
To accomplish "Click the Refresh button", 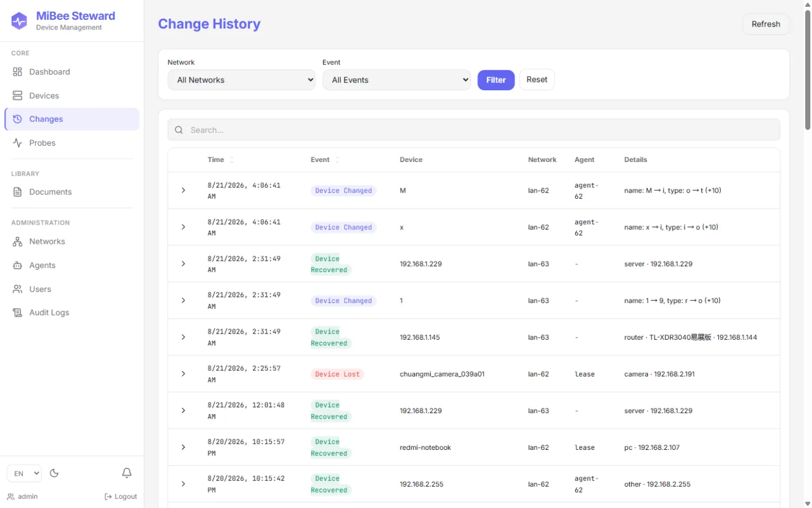I will click(766, 24).
